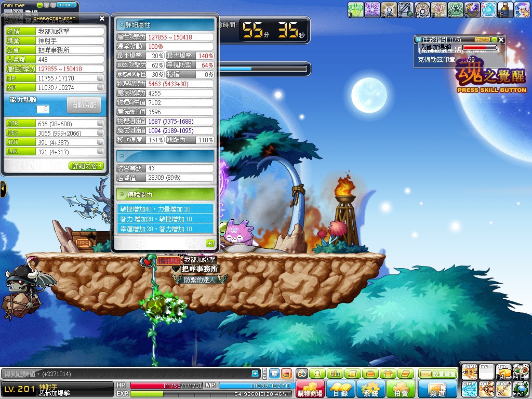This screenshot has width=532, height=399.
Task: Use the food bowl in Pup quickslot
Action: (x=520, y=372)
